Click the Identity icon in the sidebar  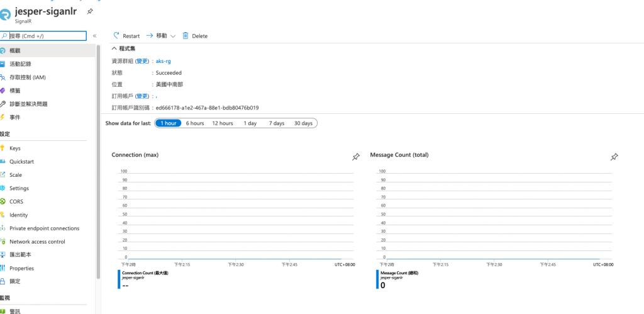[3, 215]
